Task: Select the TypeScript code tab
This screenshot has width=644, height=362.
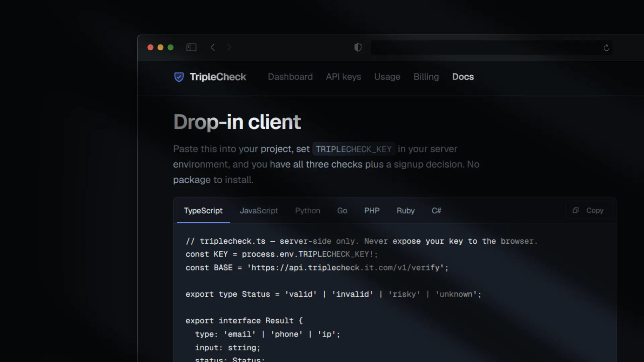Action: coord(203,210)
